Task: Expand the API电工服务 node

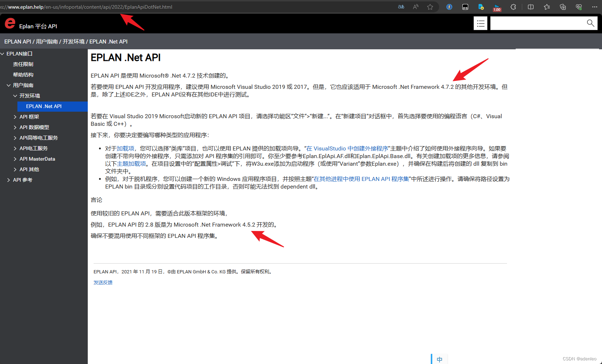Action: 15,148
